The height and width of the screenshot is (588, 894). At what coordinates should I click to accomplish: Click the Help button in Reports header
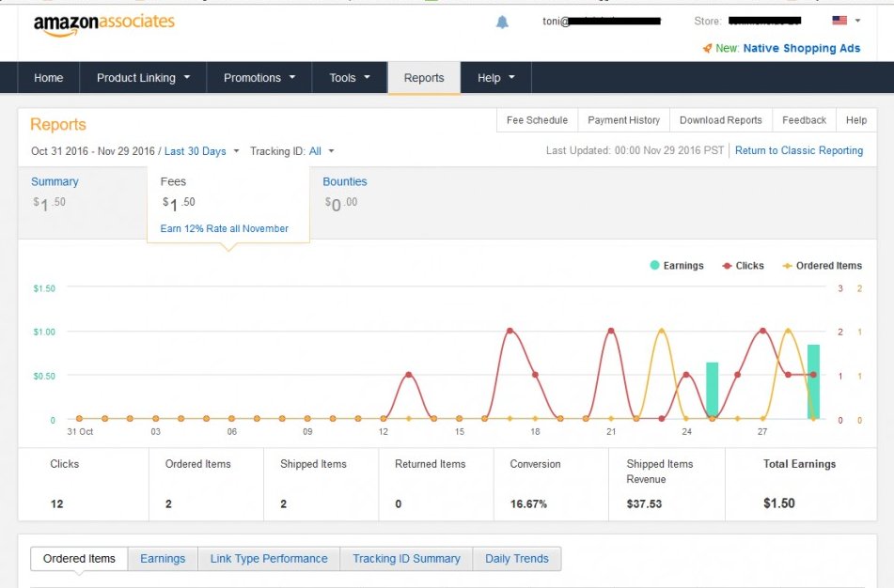[856, 120]
